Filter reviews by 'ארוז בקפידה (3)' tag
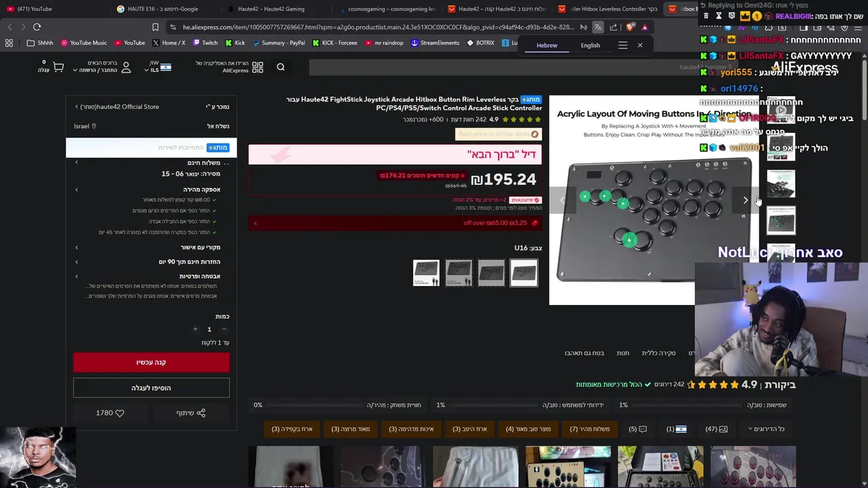 [292, 429]
